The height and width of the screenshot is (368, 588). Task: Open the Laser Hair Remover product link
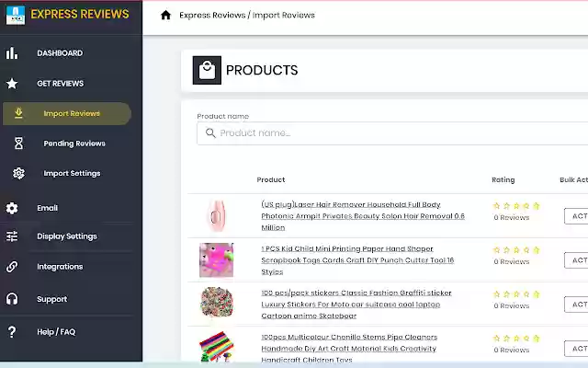[363, 216]
